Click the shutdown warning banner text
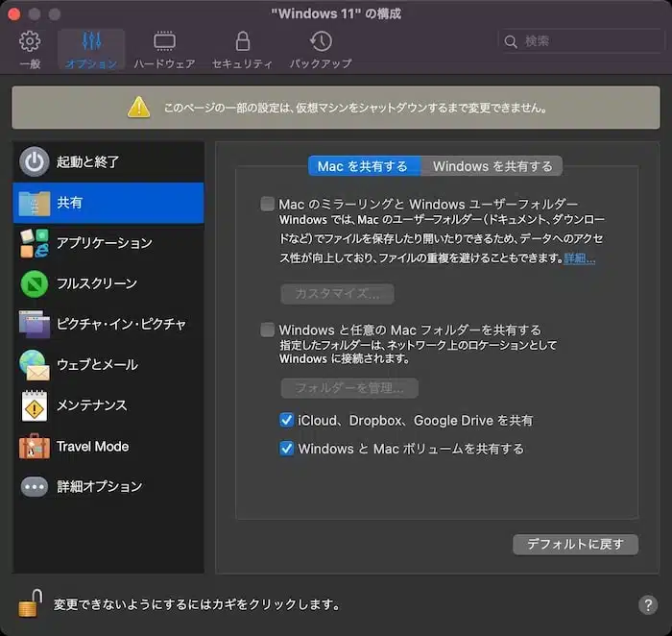The height and width of the screenshot is (636, 672). (x=355, y=108)
